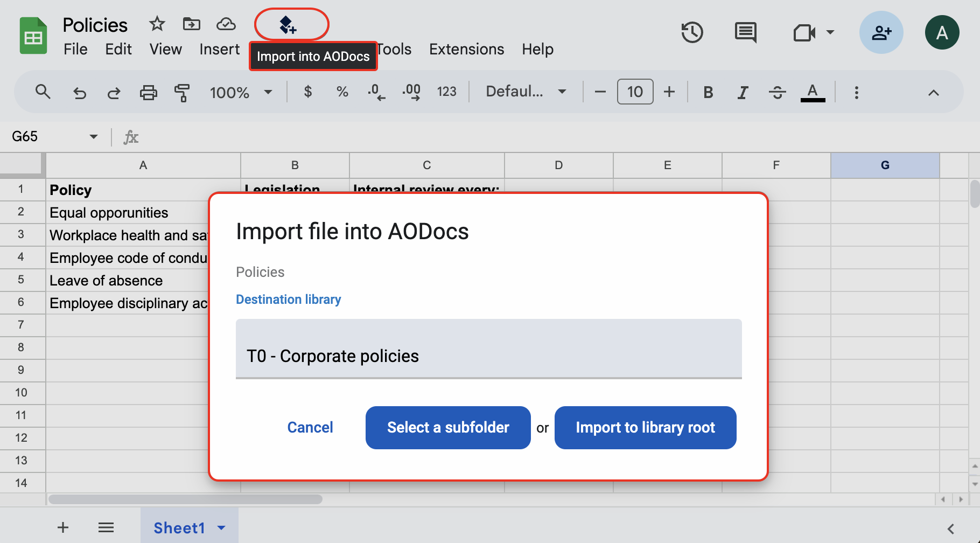This screenshot has height=543, width=980.
Task: Expand the side panel arrow at bottom right
Action: [x=951, y=529]
